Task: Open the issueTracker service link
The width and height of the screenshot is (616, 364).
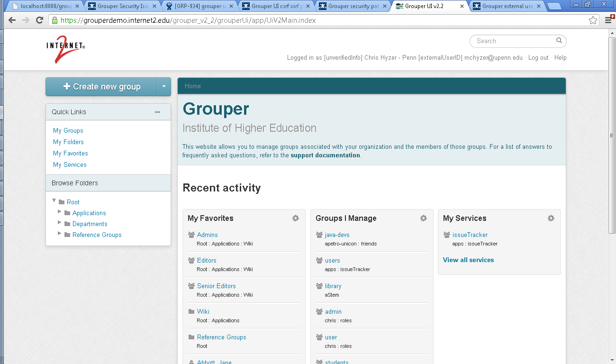Action: tap(470, 235)
